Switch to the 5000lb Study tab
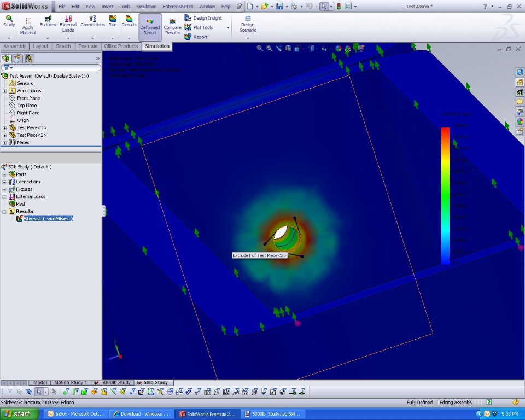525x420 pixels. click(113, 383)
